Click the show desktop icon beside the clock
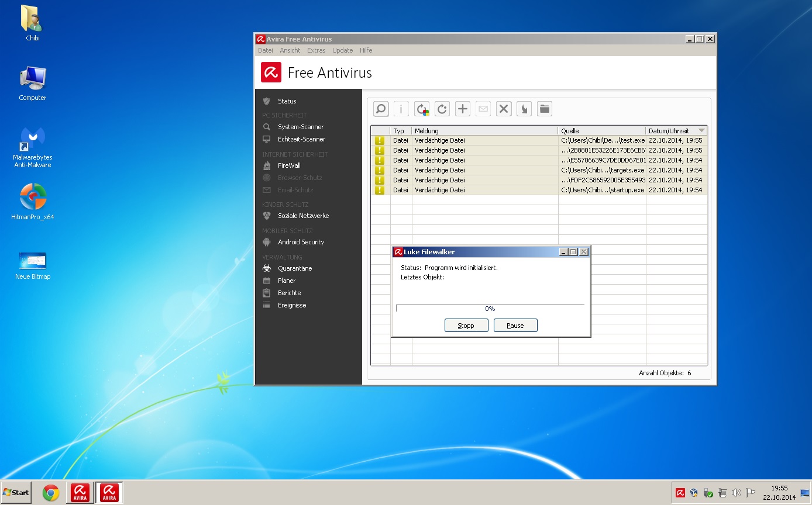 tap(806, 493)
